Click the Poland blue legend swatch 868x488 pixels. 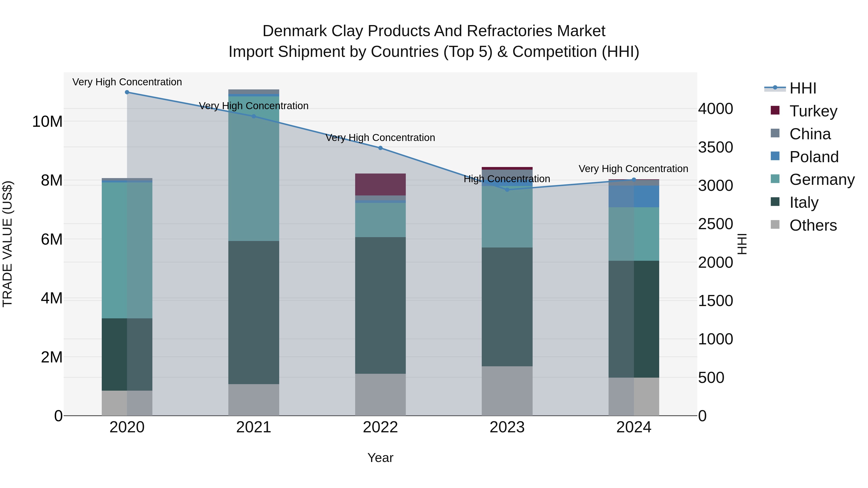click(x=775, y=156)
